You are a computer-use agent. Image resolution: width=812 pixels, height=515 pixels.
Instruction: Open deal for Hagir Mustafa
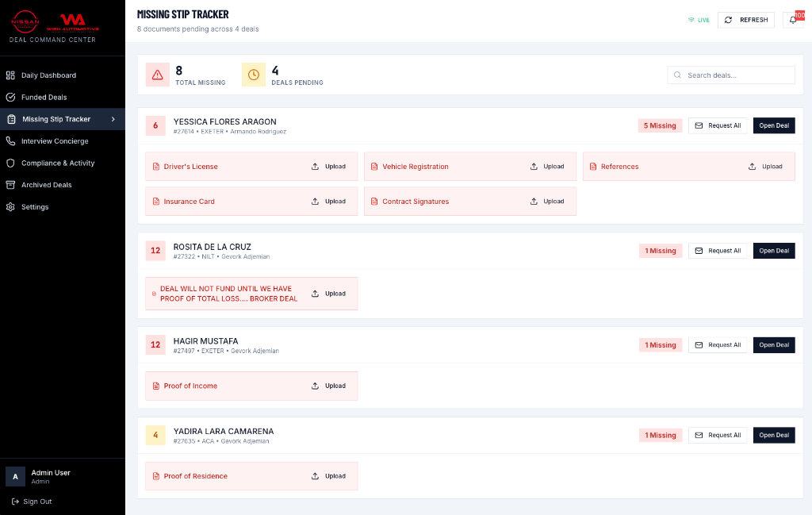(x=774, y=345)
